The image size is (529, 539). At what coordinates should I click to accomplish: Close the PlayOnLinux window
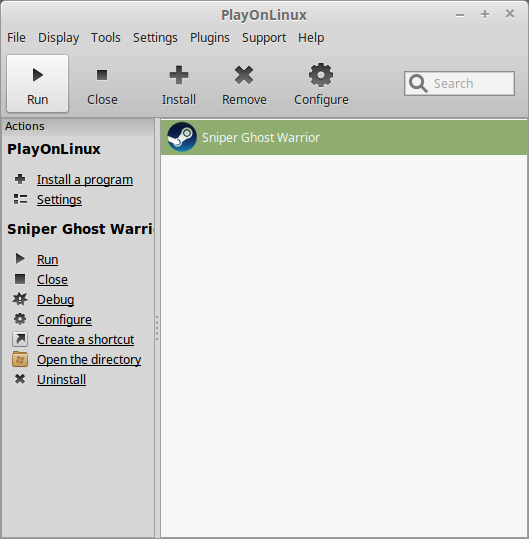point(510,14)
